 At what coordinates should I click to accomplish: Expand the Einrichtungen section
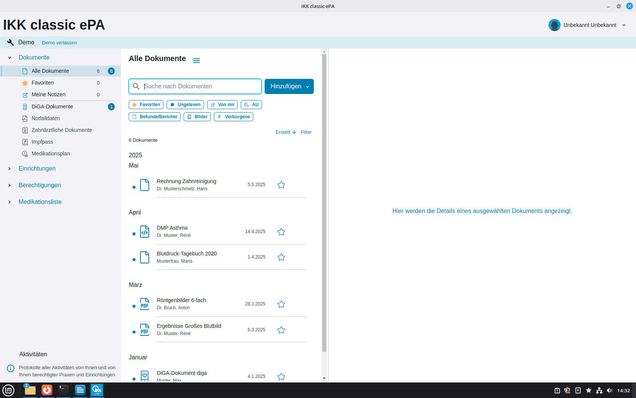tap(9, 168)
